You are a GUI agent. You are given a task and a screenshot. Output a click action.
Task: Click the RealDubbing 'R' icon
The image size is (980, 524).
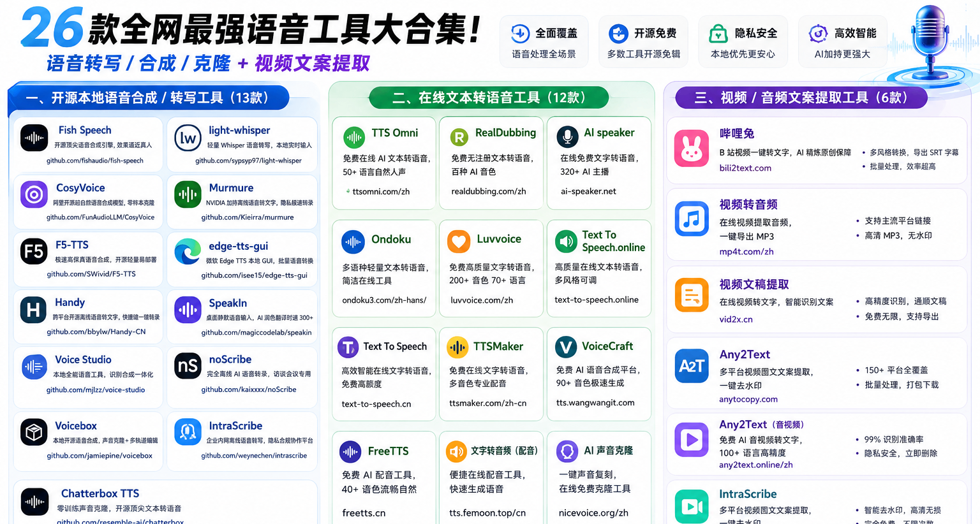(x=459, y=136)
